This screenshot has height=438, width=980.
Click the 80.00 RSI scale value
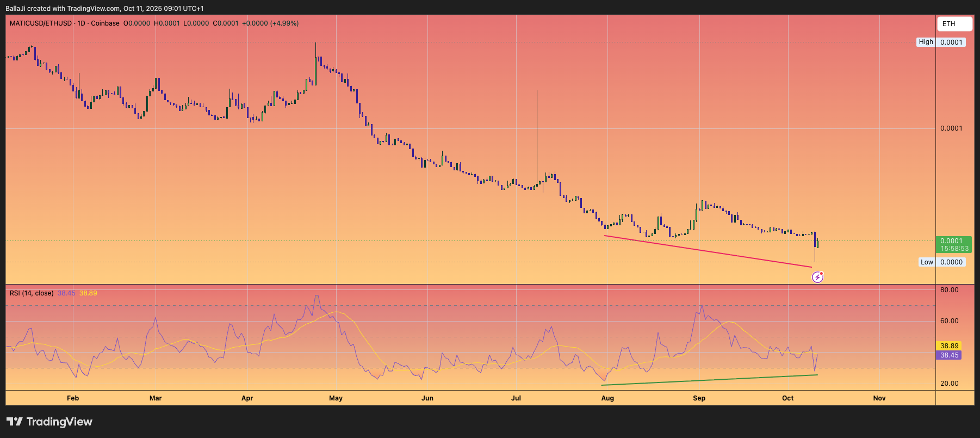pos(950,290)
